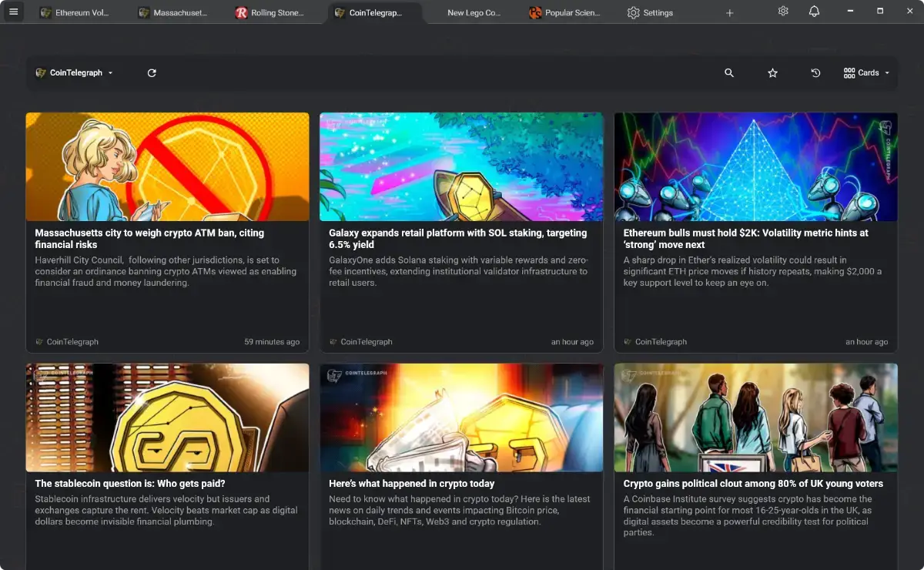924x570 pixels.
Task: Expand the CoinTelegraph feed dropdown
Action: pyautogui.click(x=75, y=72)
